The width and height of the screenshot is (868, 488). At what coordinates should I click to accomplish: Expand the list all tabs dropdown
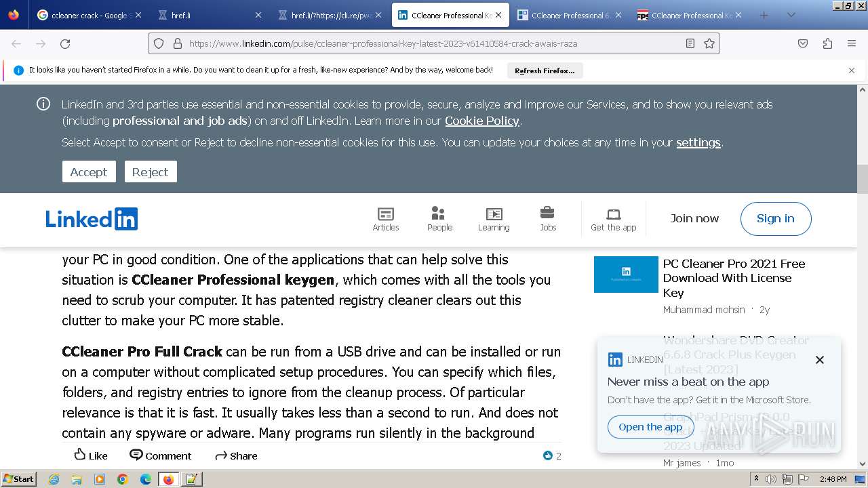[x=791, y=15]
